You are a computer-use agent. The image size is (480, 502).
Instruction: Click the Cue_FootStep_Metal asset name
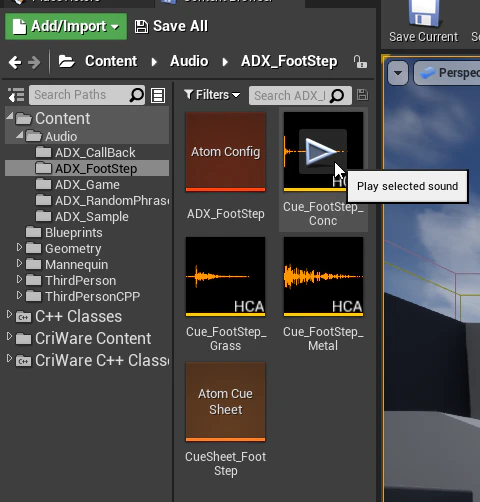323,339
